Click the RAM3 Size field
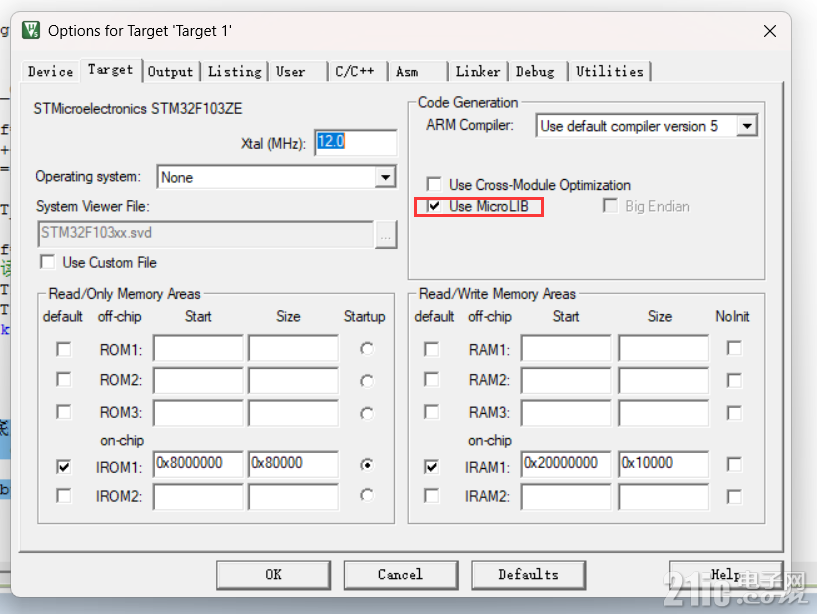 coord(663,413)
